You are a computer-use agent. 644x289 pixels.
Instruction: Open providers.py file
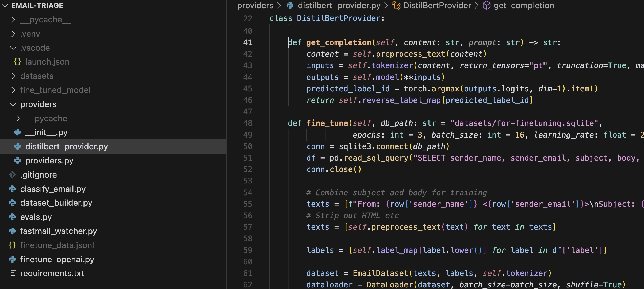click(49, 161)
